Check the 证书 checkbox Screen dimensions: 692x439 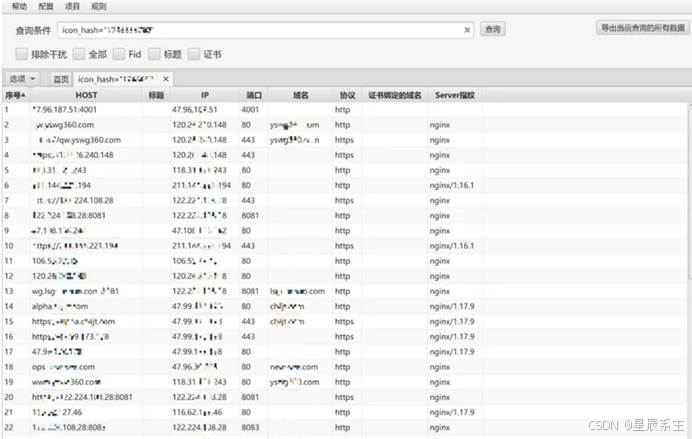(194, 54)
